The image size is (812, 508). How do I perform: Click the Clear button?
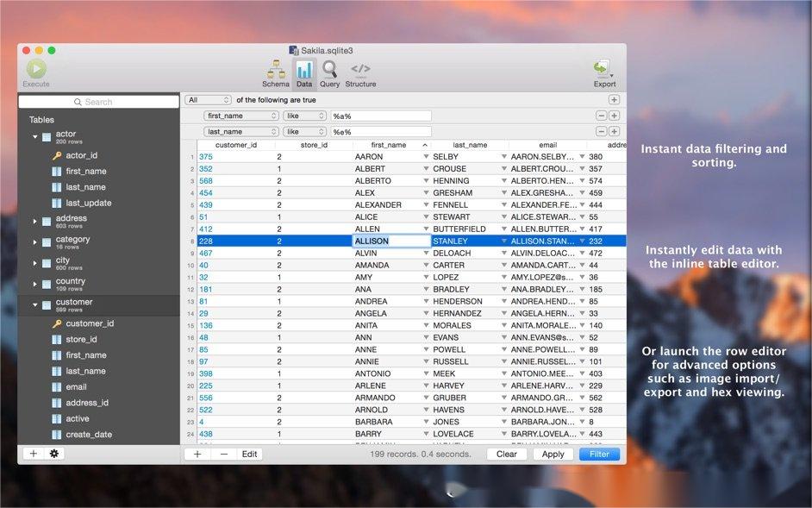507,454
